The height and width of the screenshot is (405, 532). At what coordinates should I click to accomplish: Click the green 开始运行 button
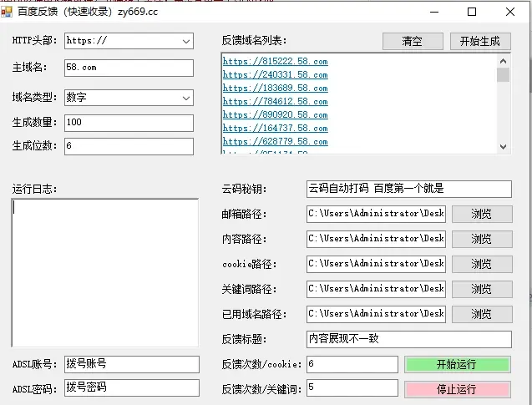click(x=456, y=365)
